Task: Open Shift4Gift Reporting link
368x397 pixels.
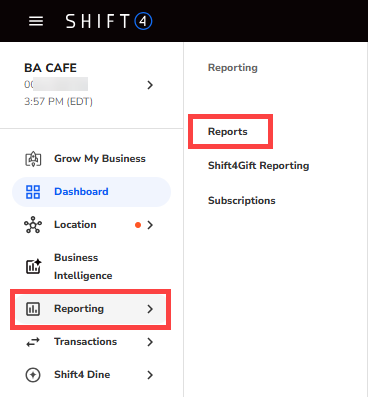Action: coord(259,166)
